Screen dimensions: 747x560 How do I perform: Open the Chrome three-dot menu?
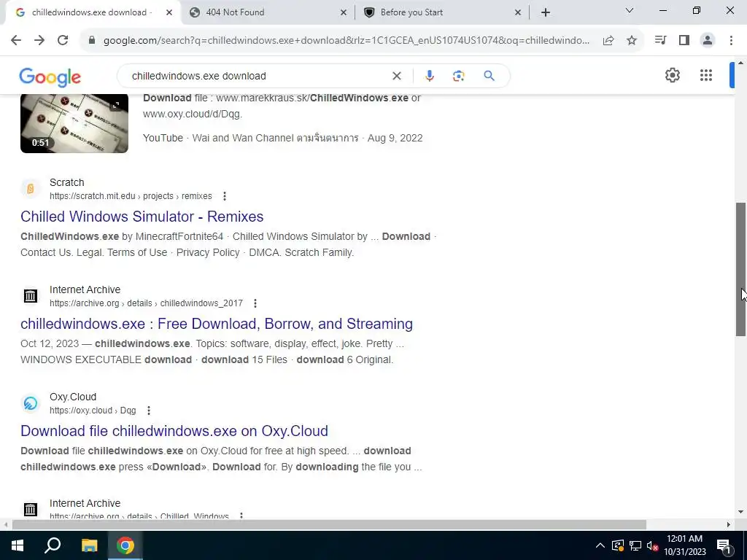tap(731, 41)
